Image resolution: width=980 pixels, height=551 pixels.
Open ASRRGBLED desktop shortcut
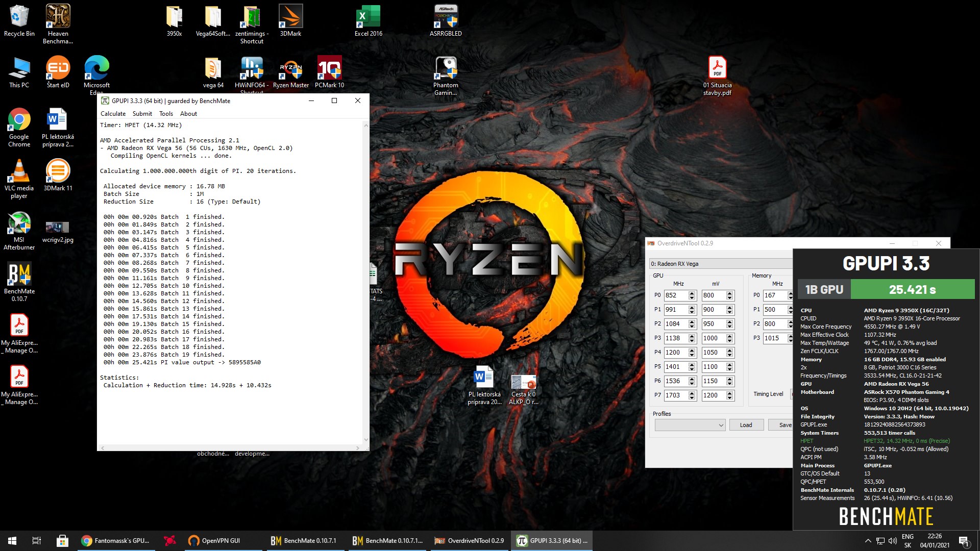pyautogui.click(x=446, y=20)
